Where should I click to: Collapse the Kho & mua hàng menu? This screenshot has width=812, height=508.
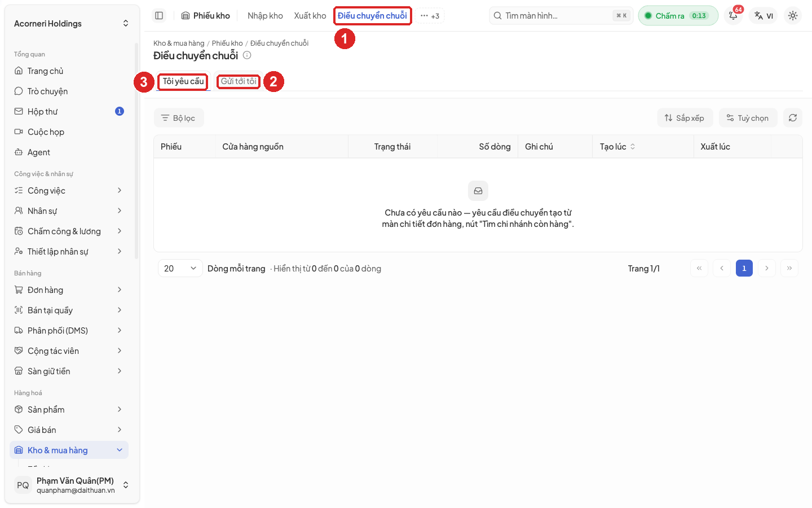click(x=69, y=450)
